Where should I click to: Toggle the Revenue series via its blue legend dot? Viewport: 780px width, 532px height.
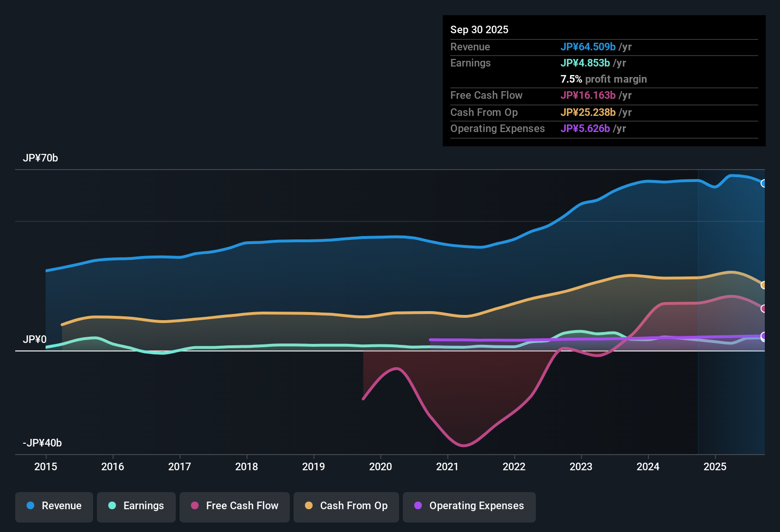pos(29,506)
